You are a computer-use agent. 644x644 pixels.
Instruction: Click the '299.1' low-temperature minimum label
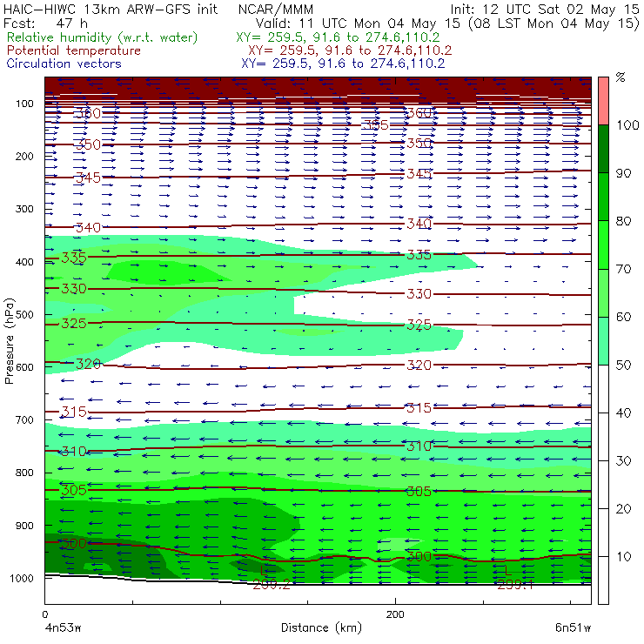(515, 585)
